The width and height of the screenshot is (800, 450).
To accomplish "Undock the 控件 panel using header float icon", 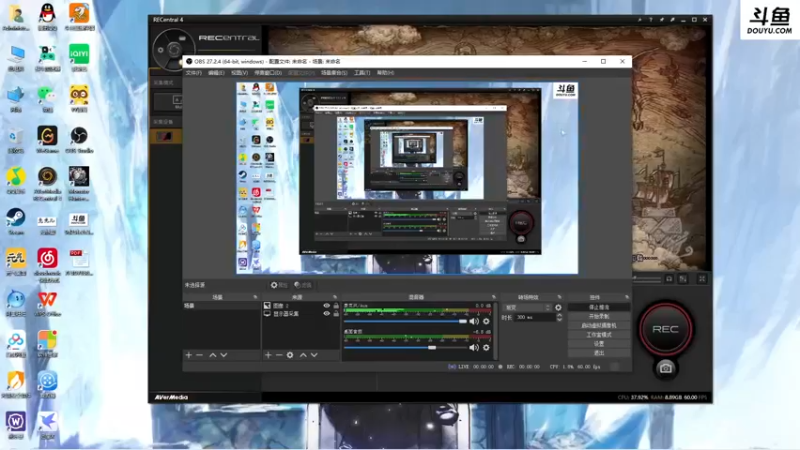I will [627, 297].
